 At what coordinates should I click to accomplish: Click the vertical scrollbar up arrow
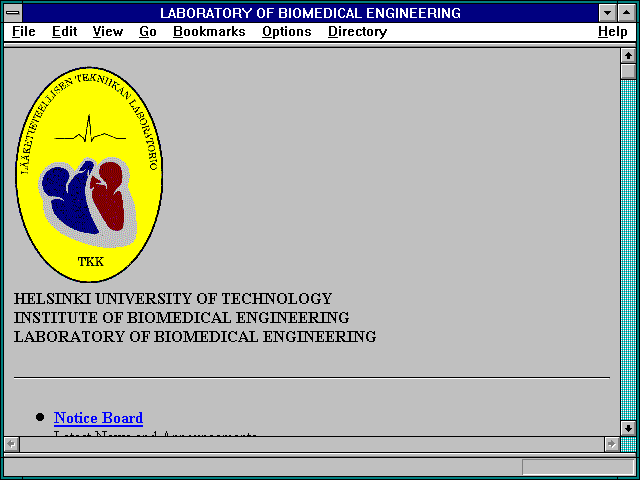tap(628, 56)
